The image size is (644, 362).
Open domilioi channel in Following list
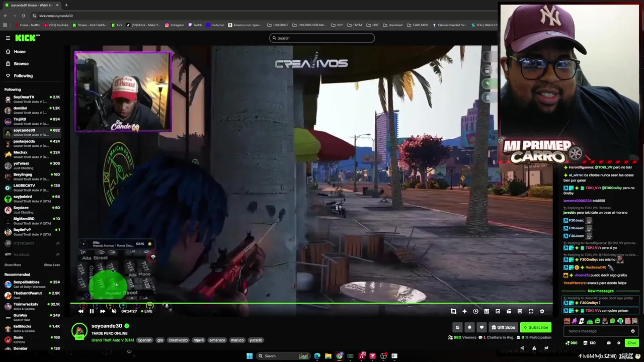pyautogui.click(x=32, y=110)
